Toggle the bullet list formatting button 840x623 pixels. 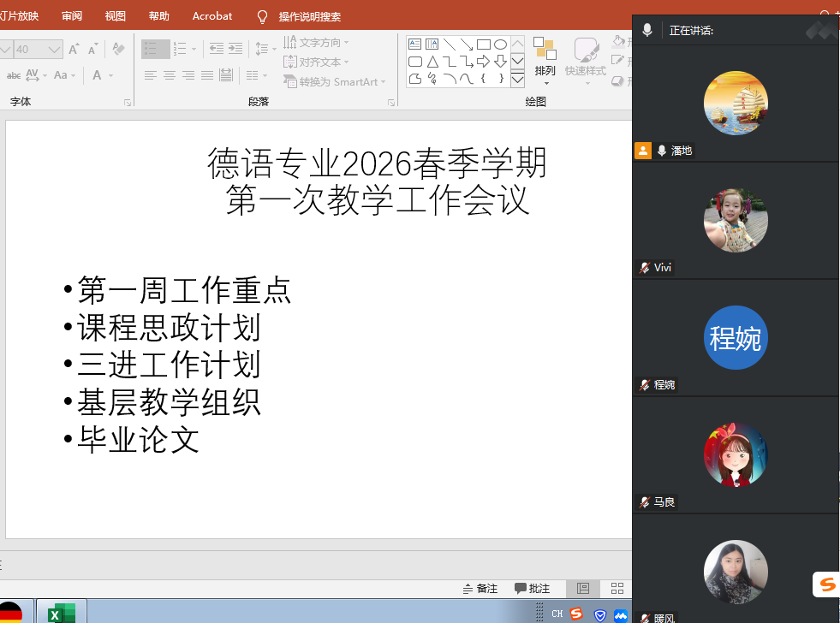(x=155, y=49)
